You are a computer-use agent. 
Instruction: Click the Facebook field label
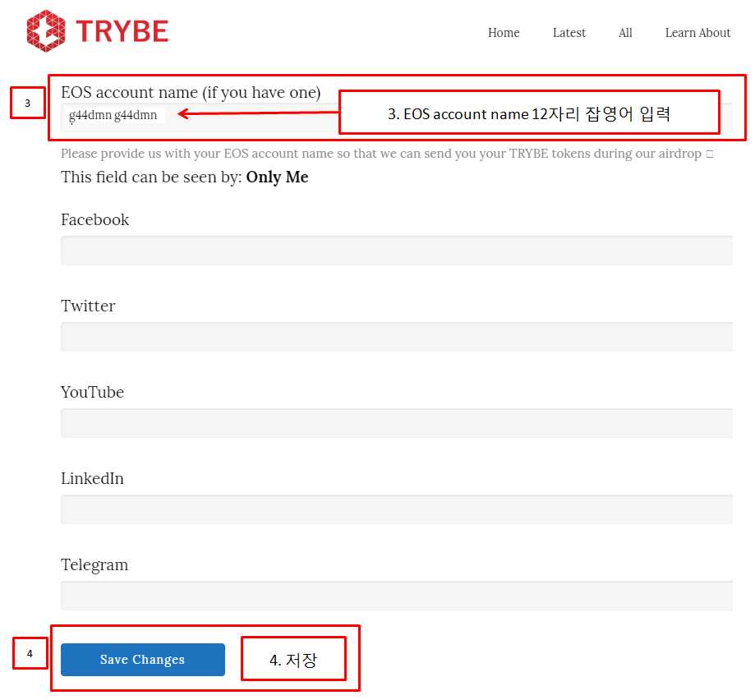[x=94, y=219]
